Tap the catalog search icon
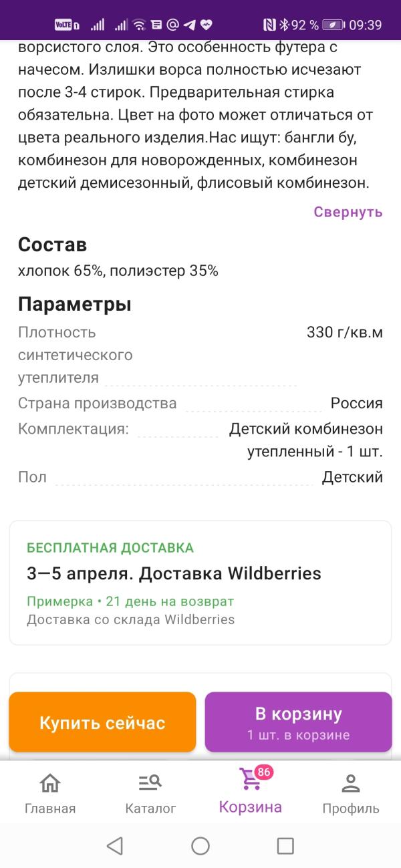Screen dimensions: 401x868 [150, 782]
